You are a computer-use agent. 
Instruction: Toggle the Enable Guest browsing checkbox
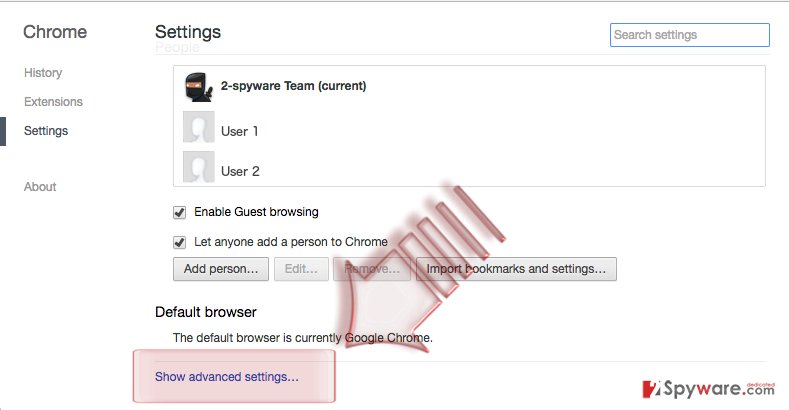tap(180, 212)
